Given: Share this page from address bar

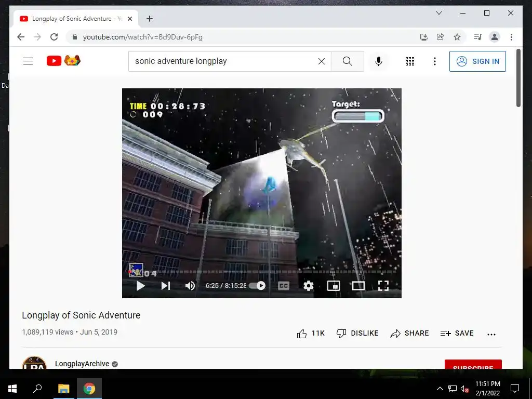Looking at the screenshot, I should click(441, 37).
